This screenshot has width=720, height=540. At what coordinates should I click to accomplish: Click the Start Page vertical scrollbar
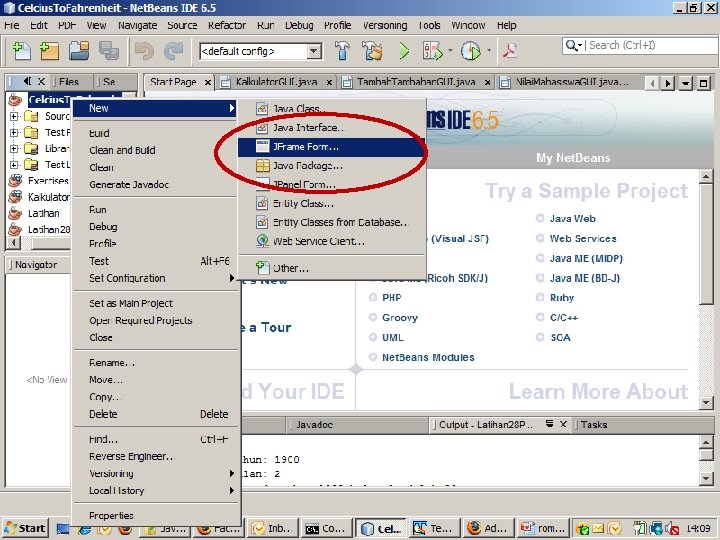(706, 243)
